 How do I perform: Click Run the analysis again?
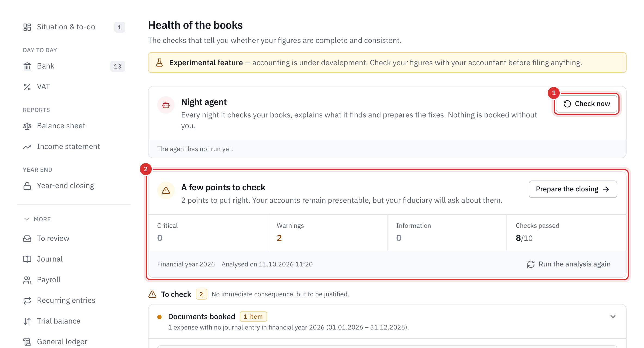coord(569,264)
